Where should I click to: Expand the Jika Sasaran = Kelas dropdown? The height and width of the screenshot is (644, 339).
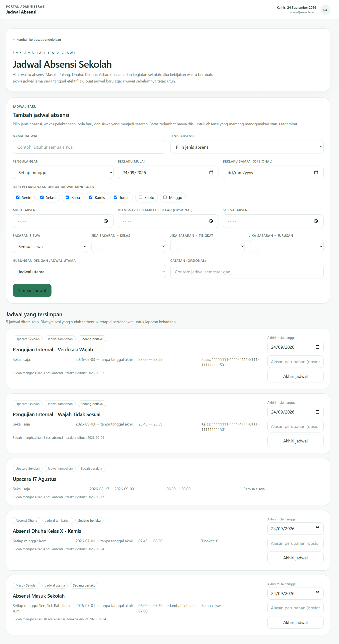click(129, 246)
